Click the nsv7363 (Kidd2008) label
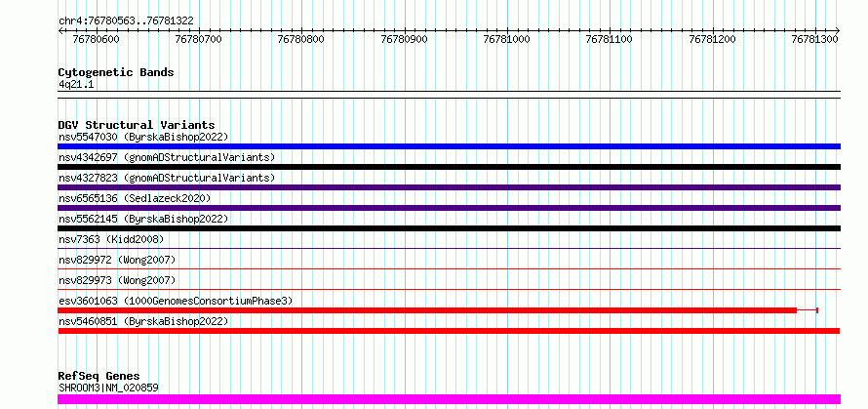Image resolution: width=868 pixels, height=409 pixels. pyautogui.click(x=111, y=239)
